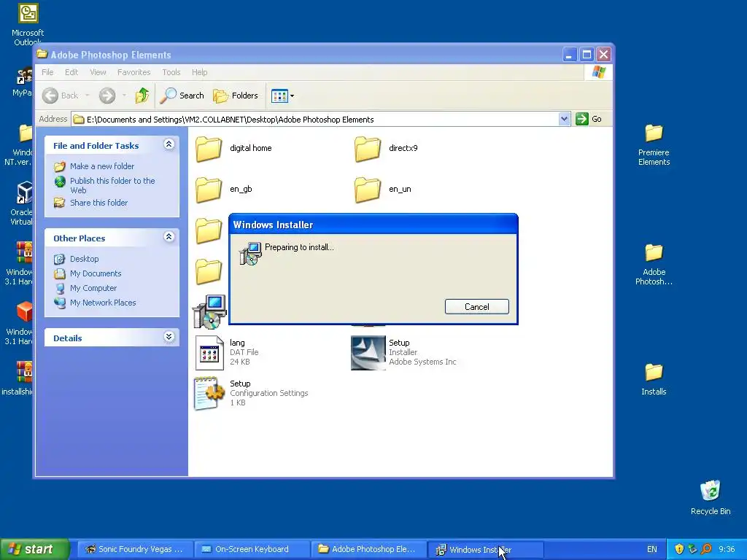The height and width of the screenshot is (560, 747).
Task: Open Back button history dropdown arrow
Action: pos(88,96)
